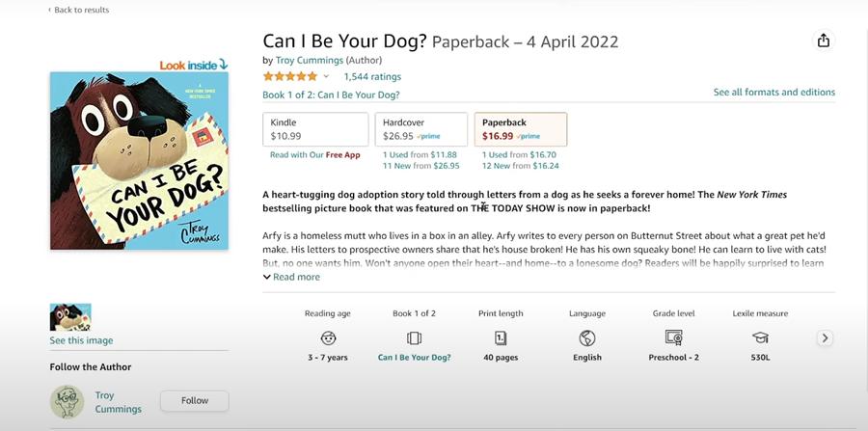
Task: Open See all formats and editions
Action: (773, 93)
